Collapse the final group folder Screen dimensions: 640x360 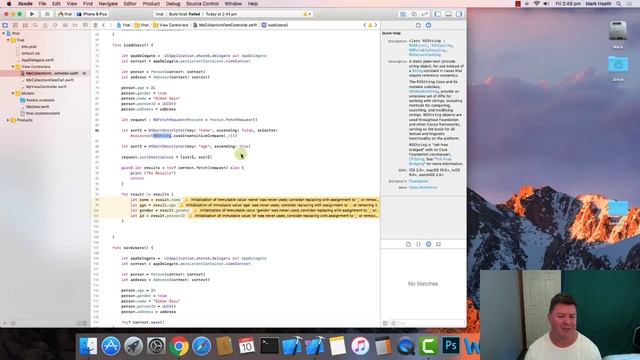pos(8,40)
